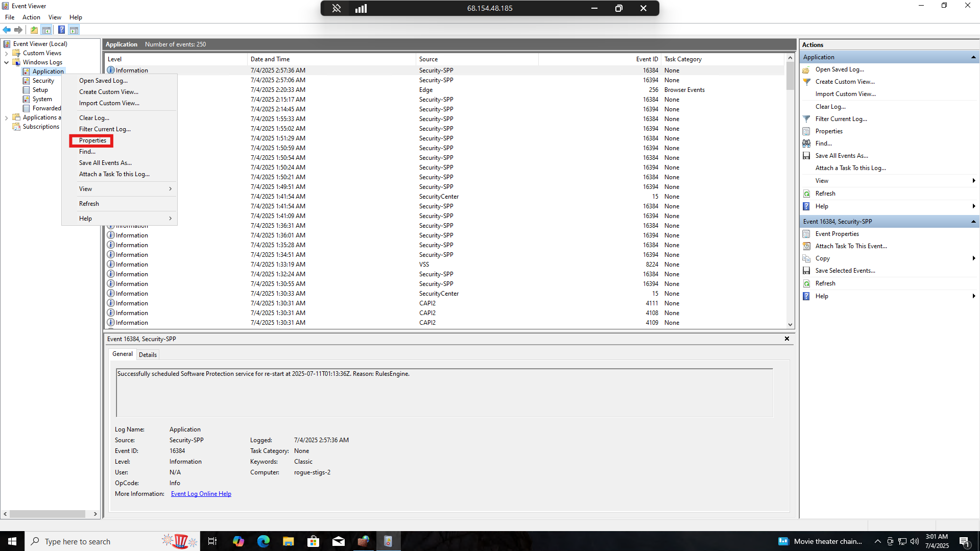Viewport: 980px width, 551px height.
Task: Select Properties in the context menu
Action: pos(92,140)
